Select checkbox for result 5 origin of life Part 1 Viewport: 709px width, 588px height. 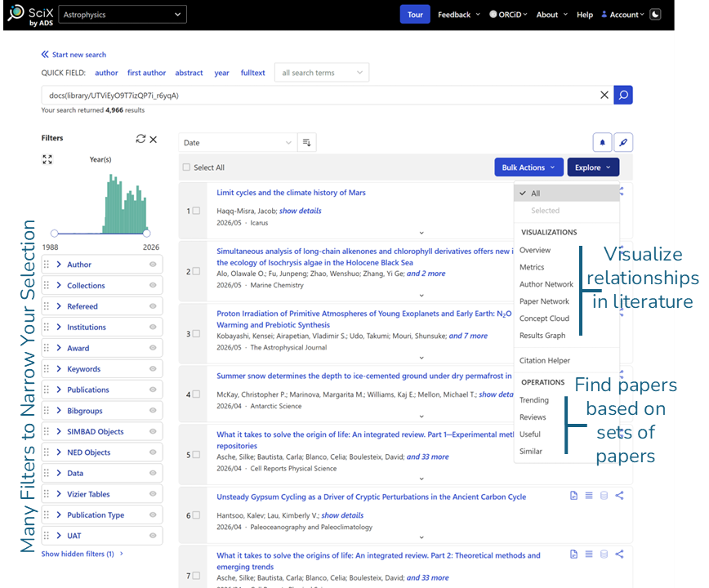click(196, 455)
